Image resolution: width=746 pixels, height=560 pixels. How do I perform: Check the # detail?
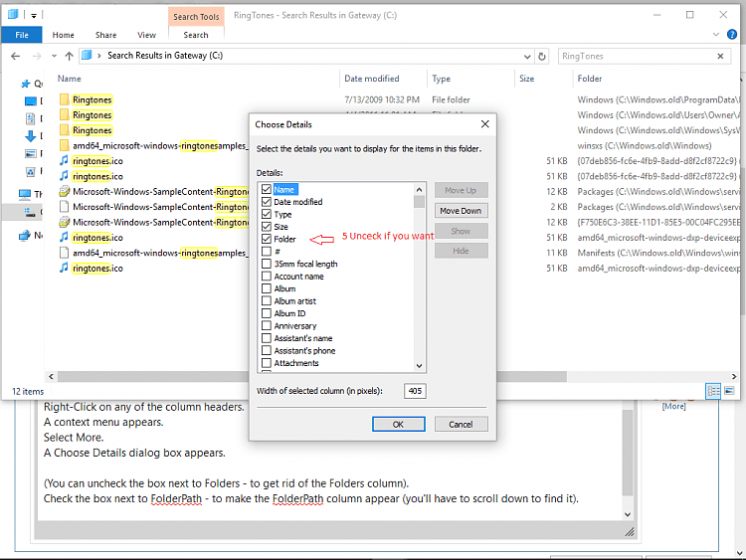(267, 252)
